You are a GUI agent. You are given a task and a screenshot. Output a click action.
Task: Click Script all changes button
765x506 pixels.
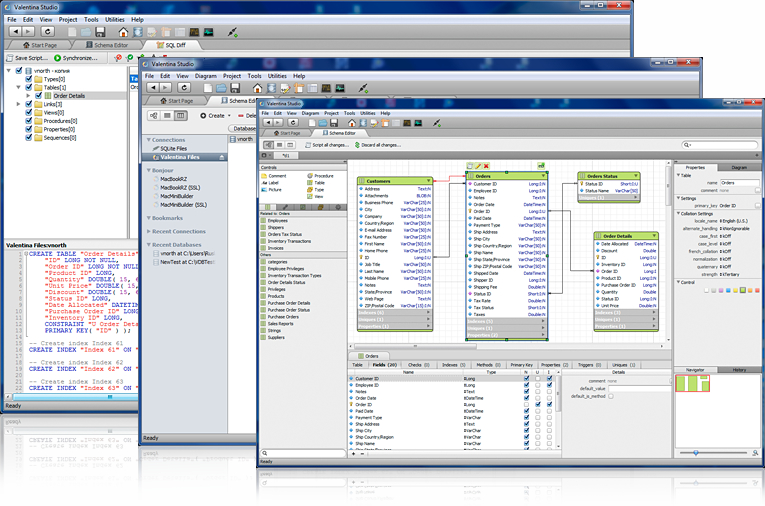(327, 145)
